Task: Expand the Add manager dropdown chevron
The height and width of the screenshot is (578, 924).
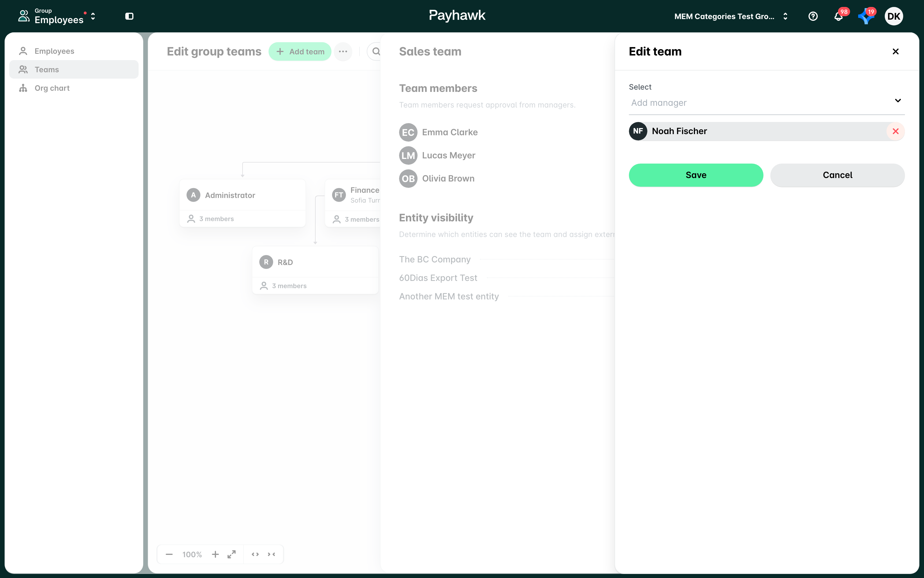Action: (x=898, y=101)
